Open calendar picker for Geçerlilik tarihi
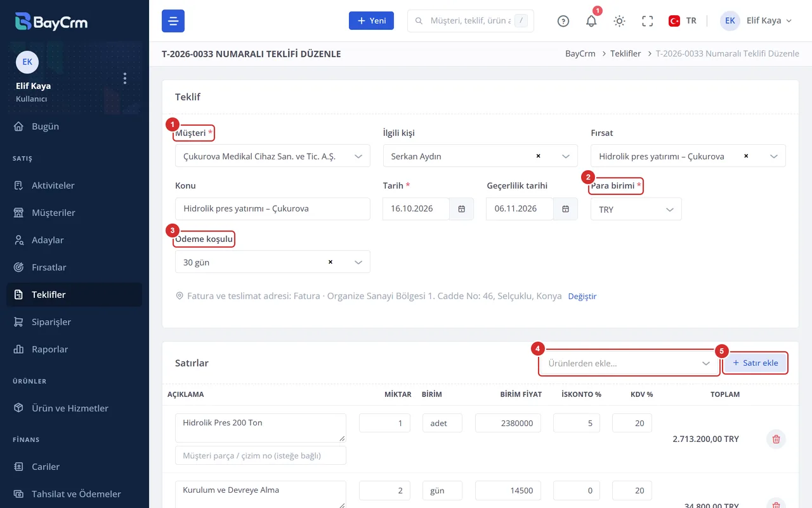The height and width of the screenshot is (508, 812). 565,209
